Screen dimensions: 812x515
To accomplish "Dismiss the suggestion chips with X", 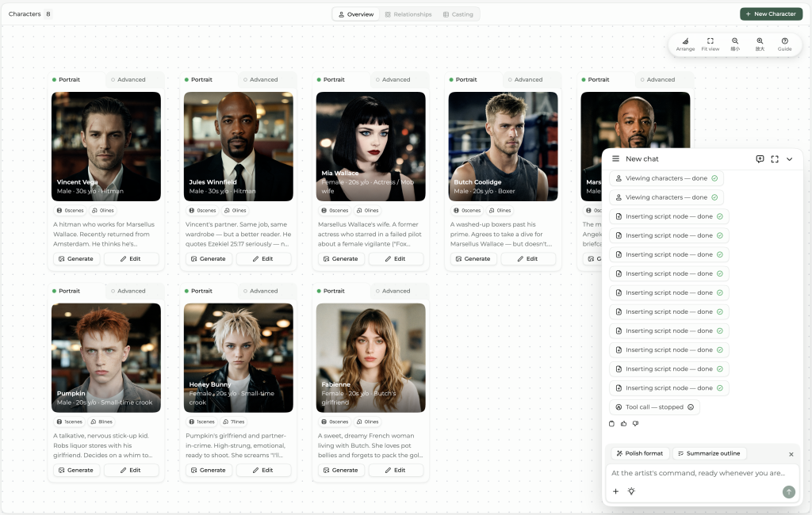I will pos(791,454).
